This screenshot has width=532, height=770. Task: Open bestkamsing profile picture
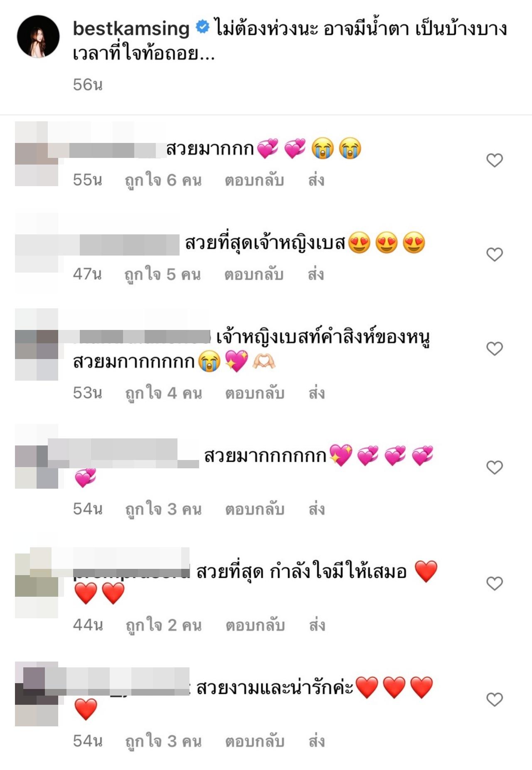[x=38, y=36]
